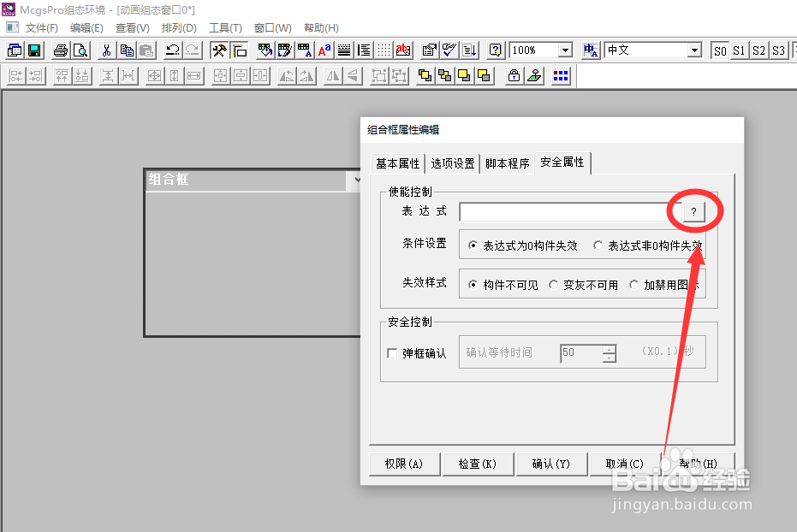Open the 窗口(W) menu
The image size is (797, 532).
click(273, 28)
